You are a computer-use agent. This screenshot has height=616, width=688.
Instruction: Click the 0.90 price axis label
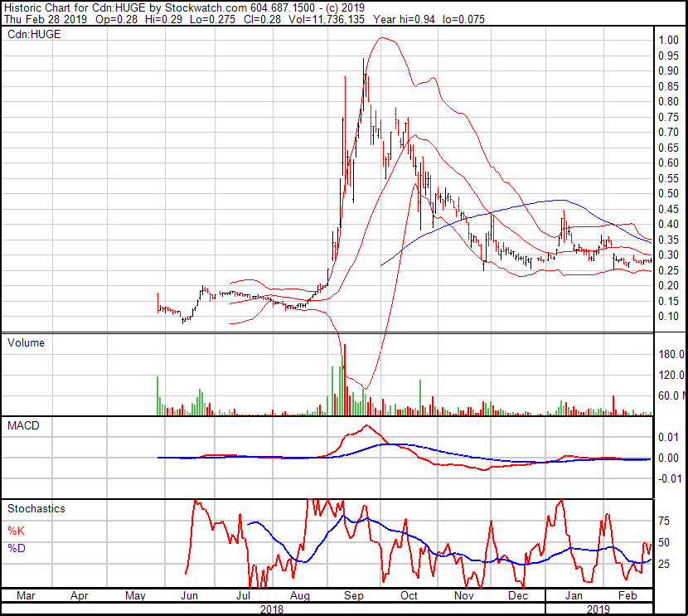[x=669, y=70]
